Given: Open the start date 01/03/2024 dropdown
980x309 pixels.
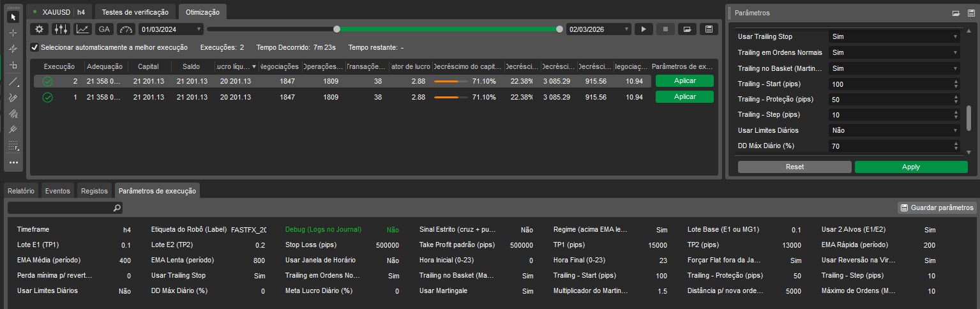Looking at the screenshot, I should point(171,29).
